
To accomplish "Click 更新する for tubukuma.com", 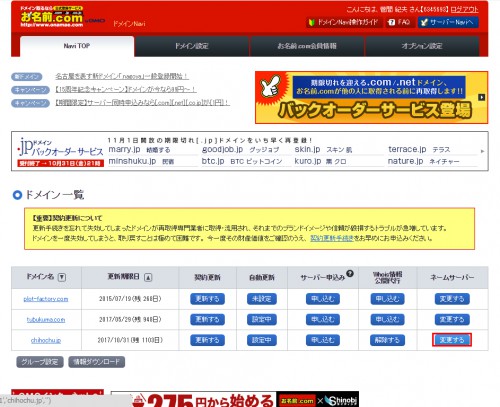I will [x=207, y=319].
